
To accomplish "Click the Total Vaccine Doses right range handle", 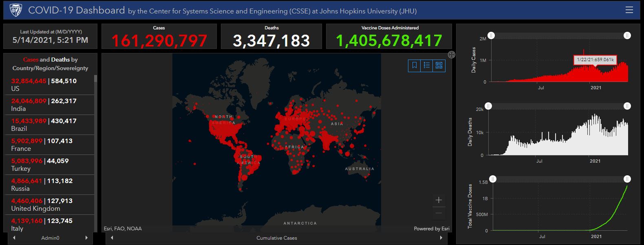I will (x=627, y=179).
